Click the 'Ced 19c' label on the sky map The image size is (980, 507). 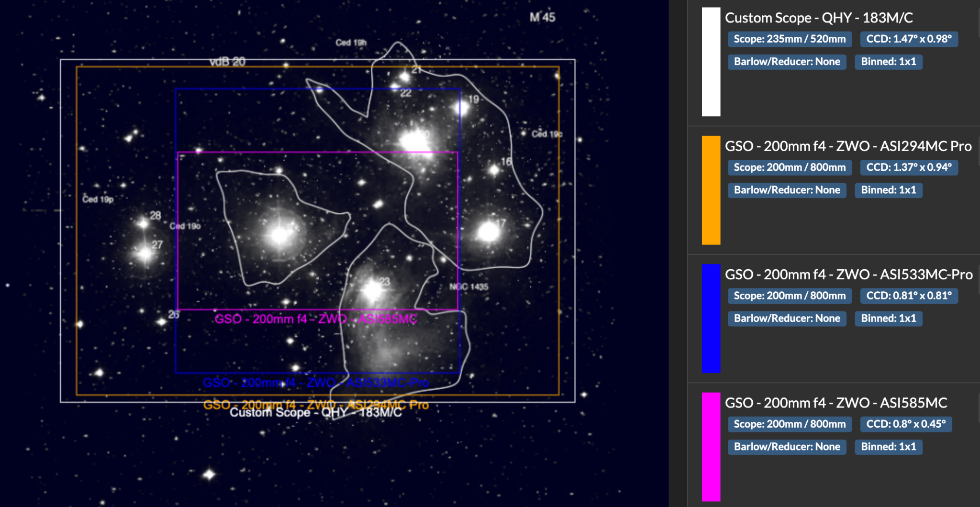[x=547, y=134]
